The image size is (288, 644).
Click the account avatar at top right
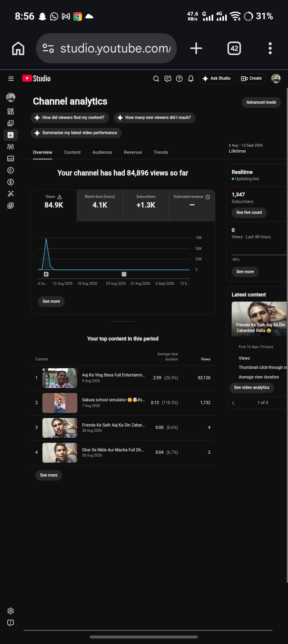pos(276,78)
